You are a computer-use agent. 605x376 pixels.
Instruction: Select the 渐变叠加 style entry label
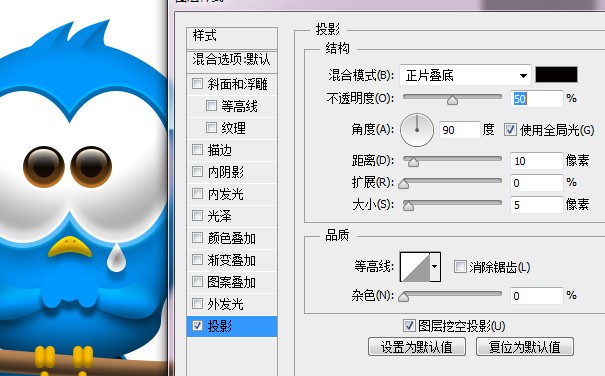tap(232, 260)
